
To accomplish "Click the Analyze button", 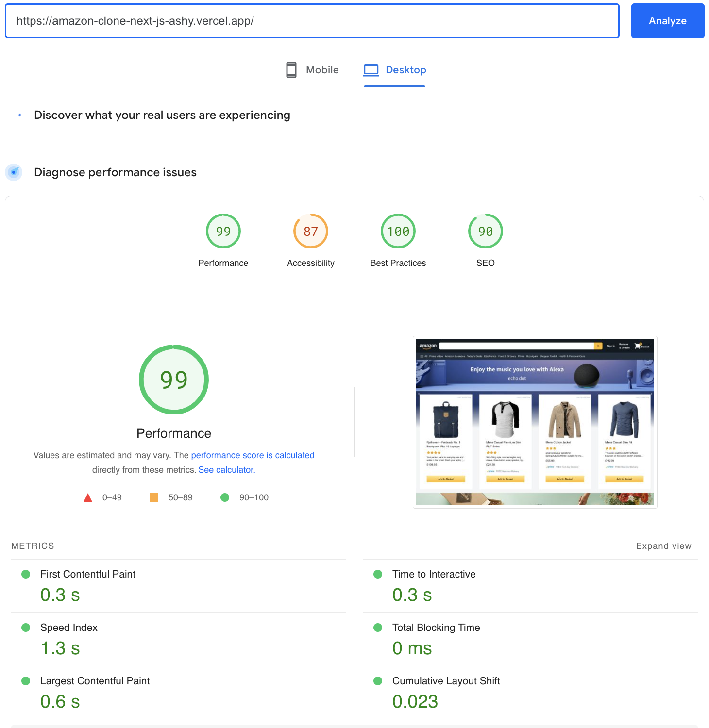I will click(x=668, y=21).
